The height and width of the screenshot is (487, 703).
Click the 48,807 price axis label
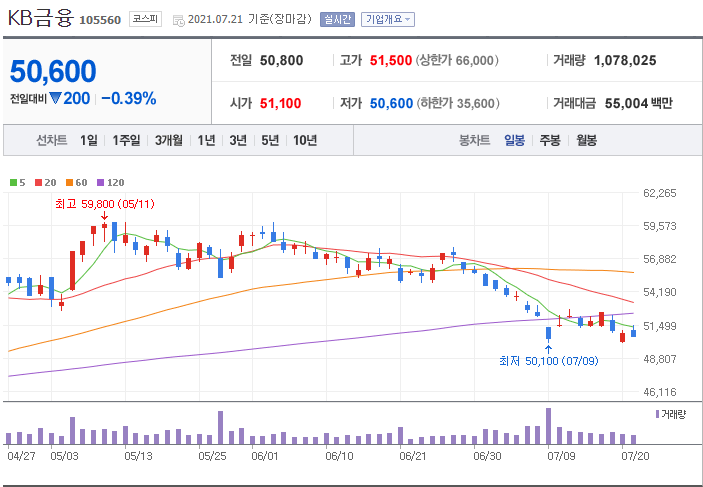660,359
